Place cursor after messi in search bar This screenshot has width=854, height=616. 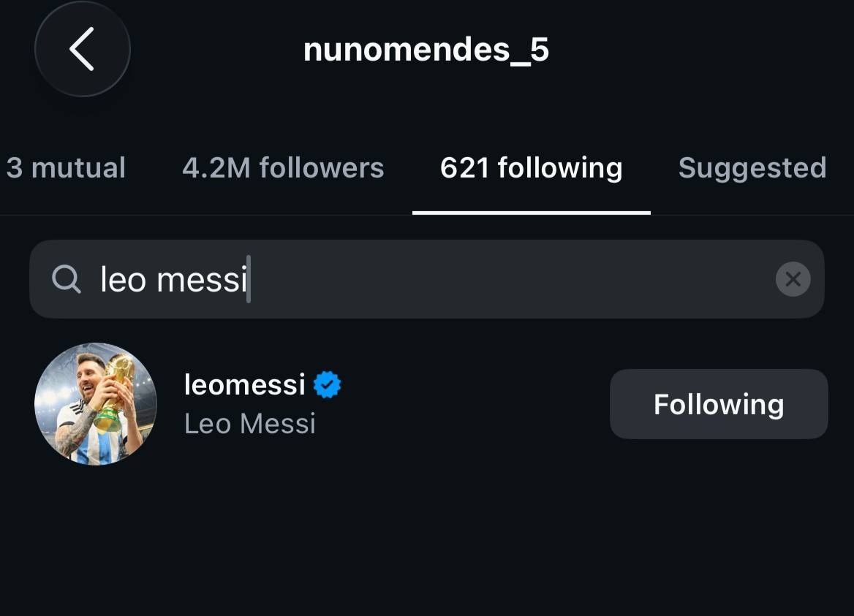[249, 279]
